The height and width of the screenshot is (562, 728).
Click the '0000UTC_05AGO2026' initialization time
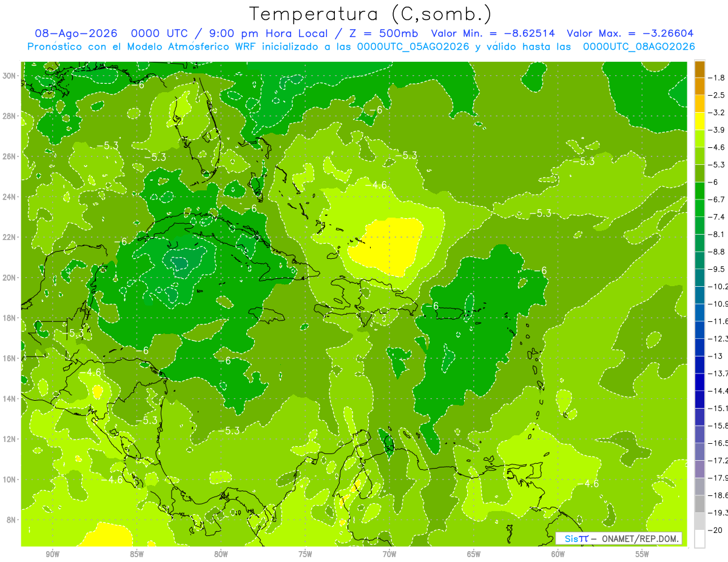413,47
